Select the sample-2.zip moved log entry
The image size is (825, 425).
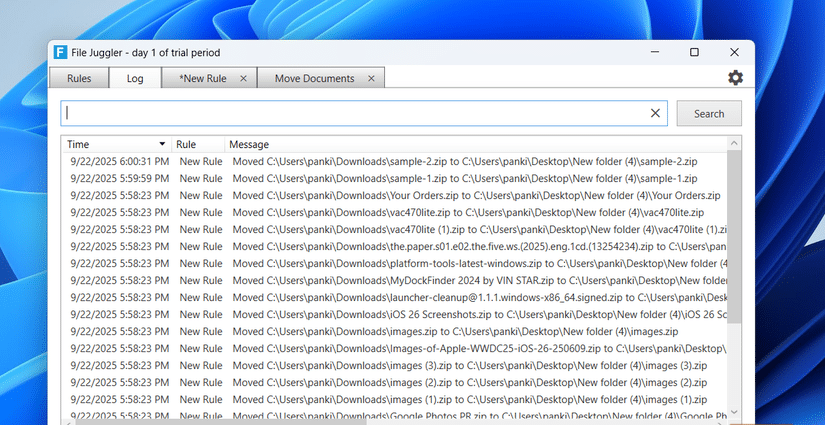point(395,161)
